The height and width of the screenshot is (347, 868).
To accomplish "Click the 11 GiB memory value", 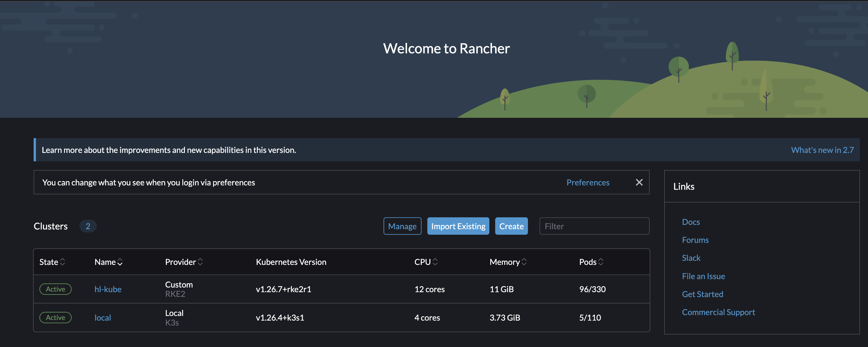I will coord(501,289).
